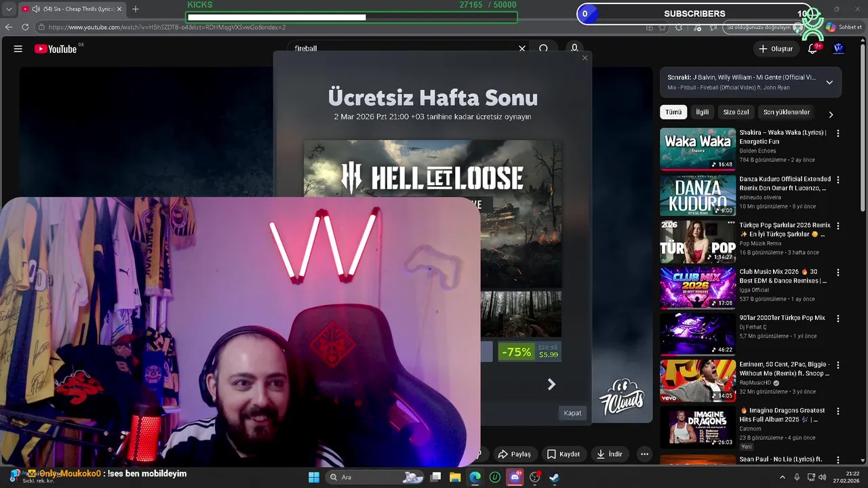868x488 pixels.
Task: Open Club Music Mix 2026 video title
Action: click(x=783, y=276)
